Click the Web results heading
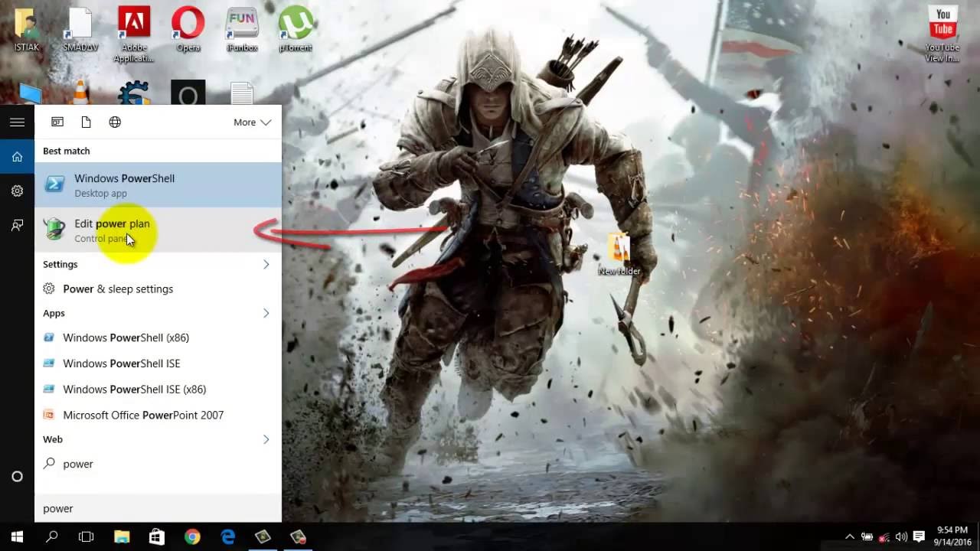This screenshot has height=551, width=980. click(53, 439)
